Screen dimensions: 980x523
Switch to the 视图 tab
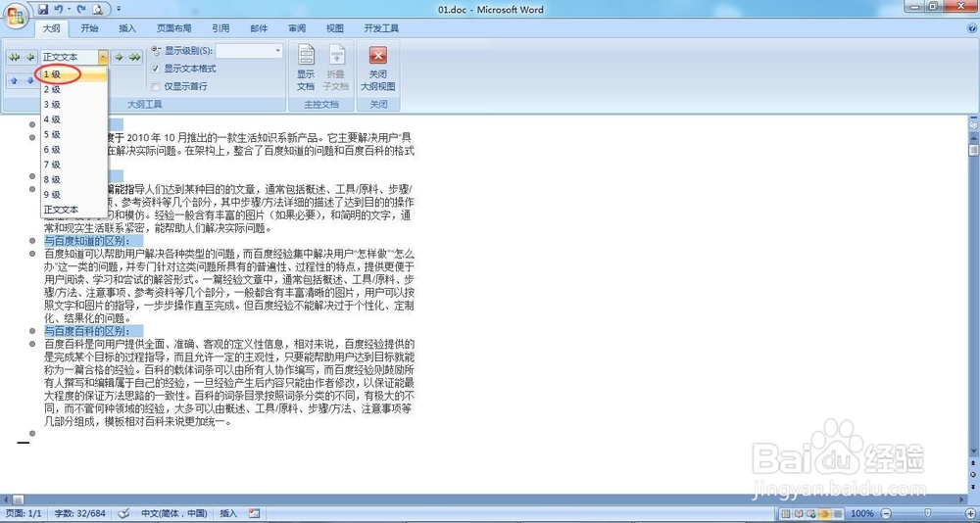click(335, 28)
